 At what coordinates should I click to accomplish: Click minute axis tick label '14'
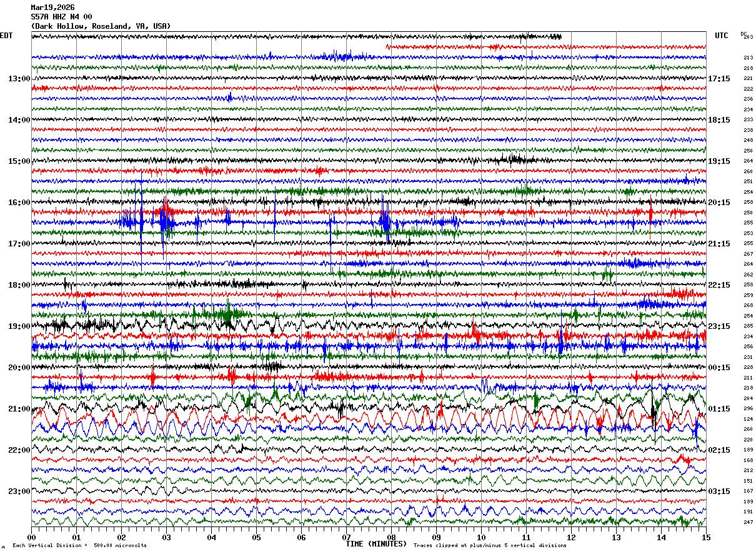point(661,537)
